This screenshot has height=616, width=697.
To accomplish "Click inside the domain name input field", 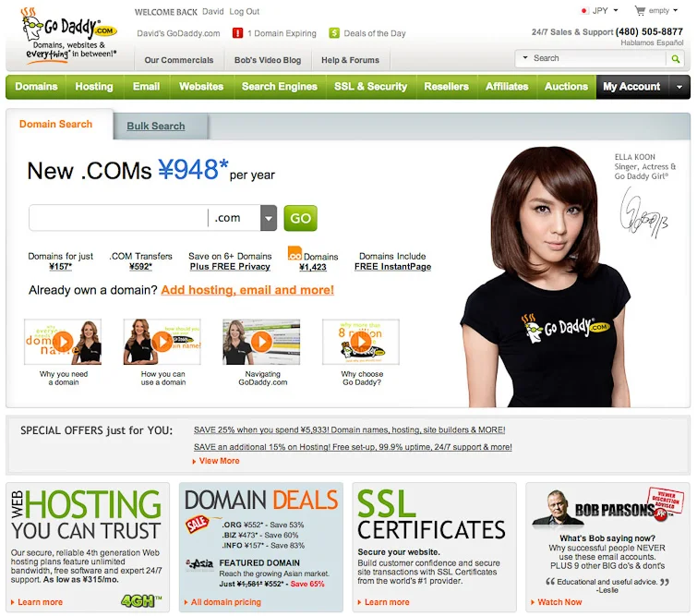I will pos(118,218).
